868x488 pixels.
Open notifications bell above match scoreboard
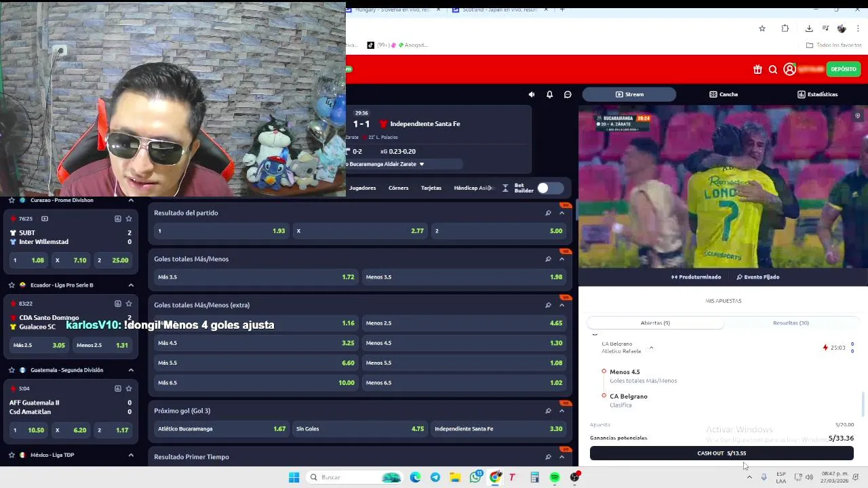(549, 94)
